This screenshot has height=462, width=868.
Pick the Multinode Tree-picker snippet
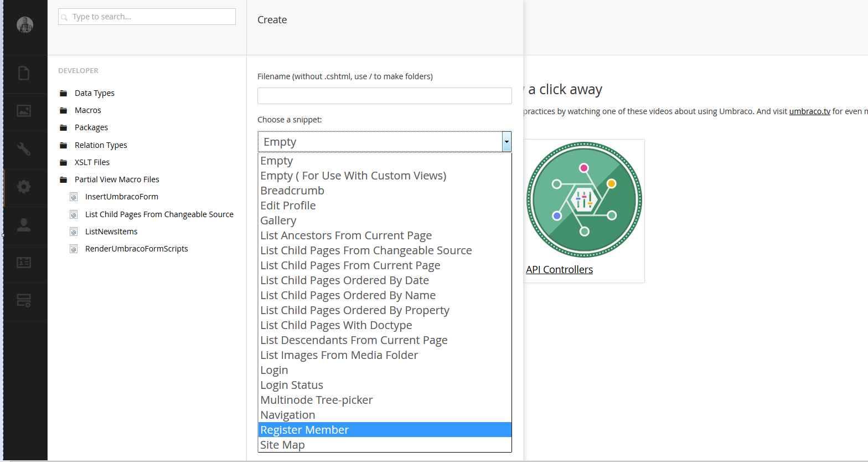point(385,400)
